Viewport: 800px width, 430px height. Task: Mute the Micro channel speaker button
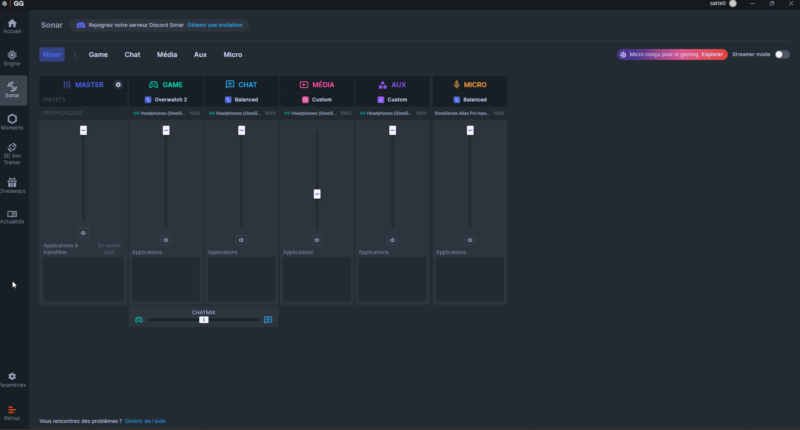coord(469,240)
